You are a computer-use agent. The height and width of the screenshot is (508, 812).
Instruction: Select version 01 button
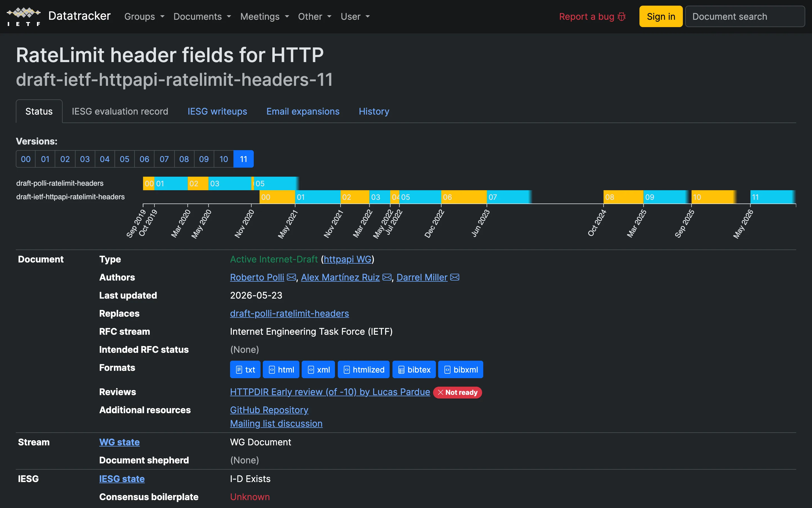point(45,159)
